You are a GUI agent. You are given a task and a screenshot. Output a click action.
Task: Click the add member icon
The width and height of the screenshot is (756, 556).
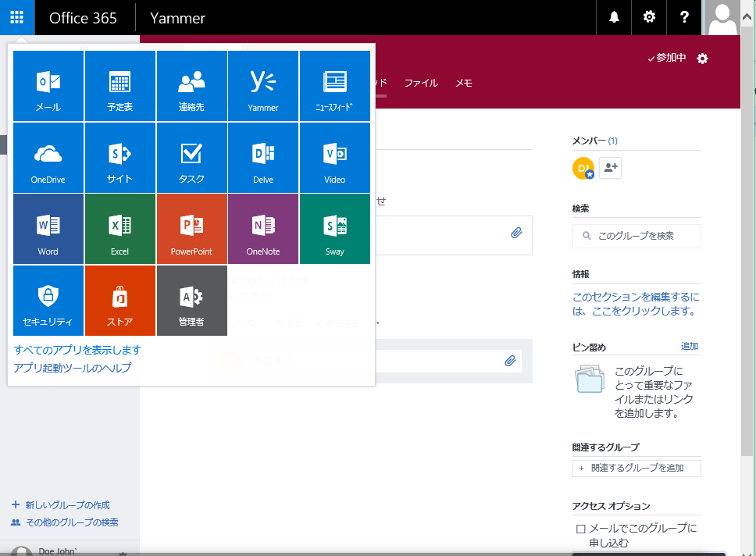pyautogui.click(x=611, y=168)
